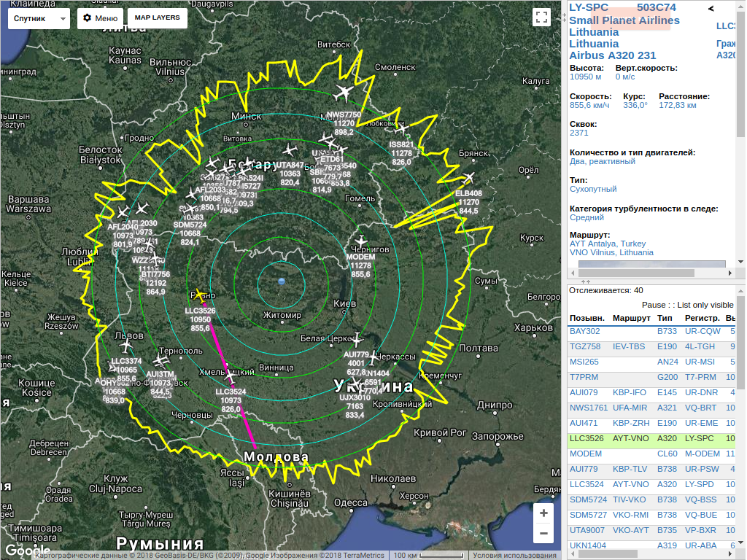Toggle fullscreen map view
747x560 pixels.
tap(541, 17)
